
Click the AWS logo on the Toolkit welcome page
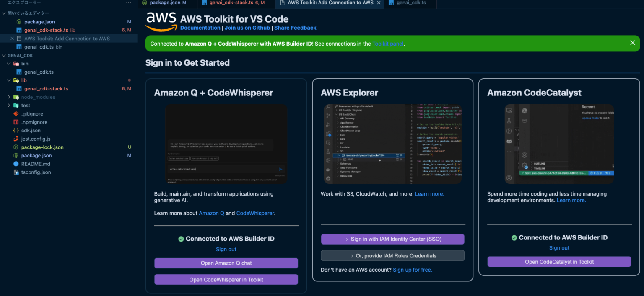click(160, 18)
